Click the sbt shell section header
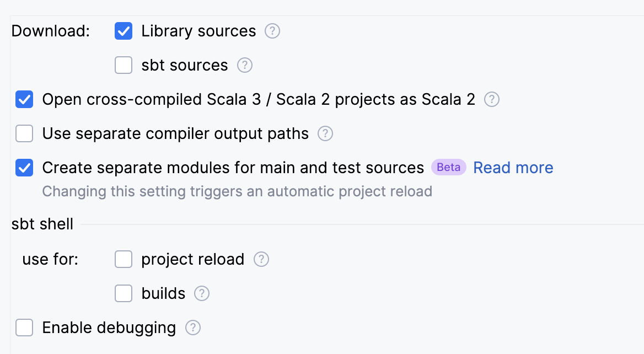Viewport: 644px width, 354px height. (42, 224)
